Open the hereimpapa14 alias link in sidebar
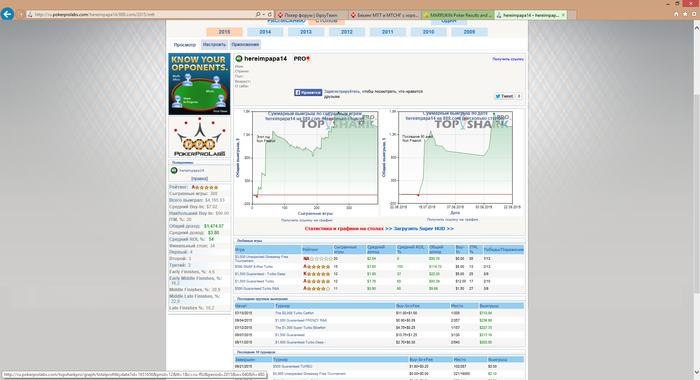 tap(192, 171)
